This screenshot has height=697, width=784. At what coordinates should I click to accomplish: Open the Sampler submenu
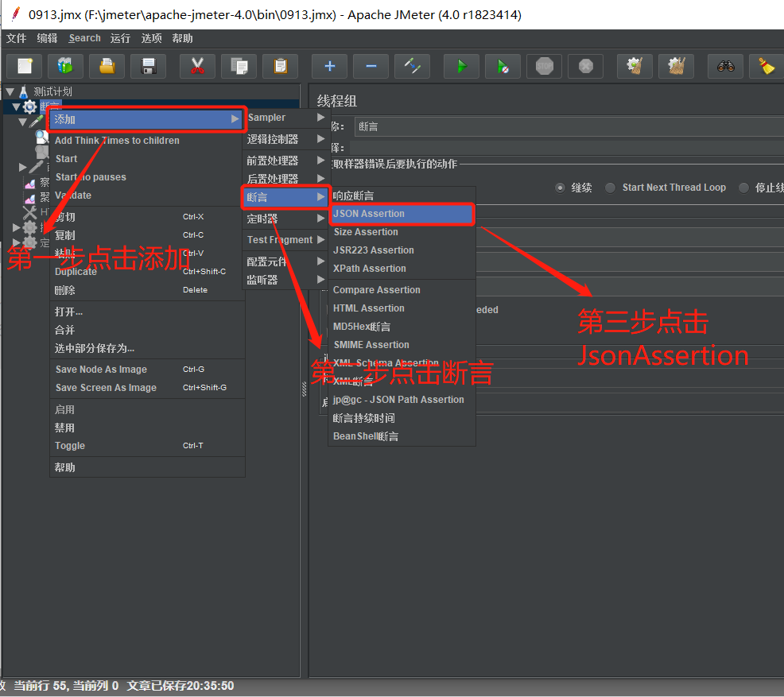[285, 118]
